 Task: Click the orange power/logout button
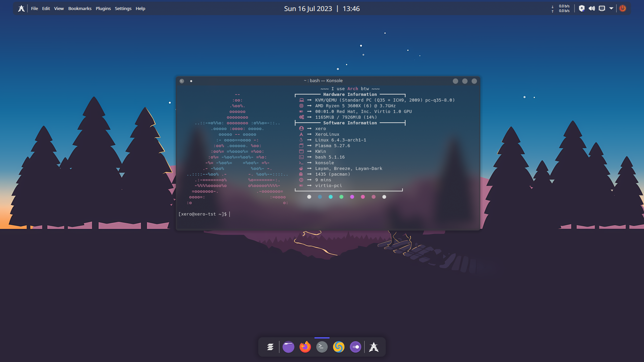(623, 8)
